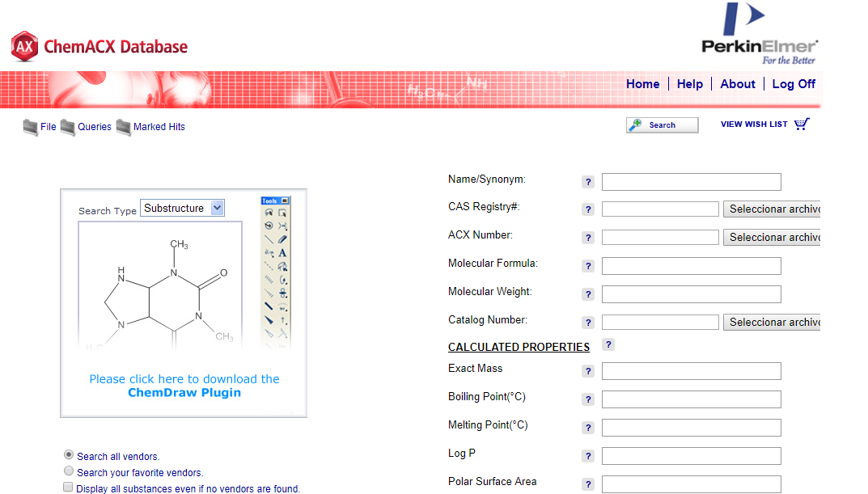The width and height of the screenshot is (868, 494).
Task: Click help icon next to Calculated Properties
Action: [608, 345]
